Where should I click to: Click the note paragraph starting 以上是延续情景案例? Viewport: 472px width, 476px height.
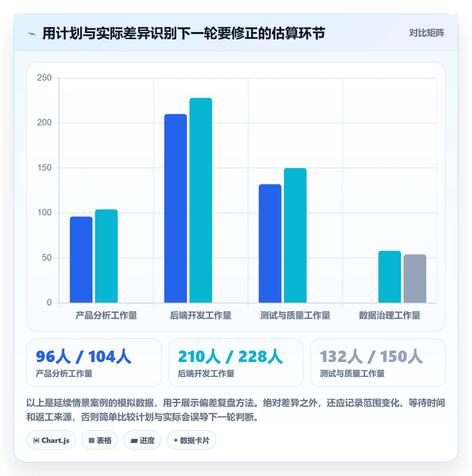(236, 410)
